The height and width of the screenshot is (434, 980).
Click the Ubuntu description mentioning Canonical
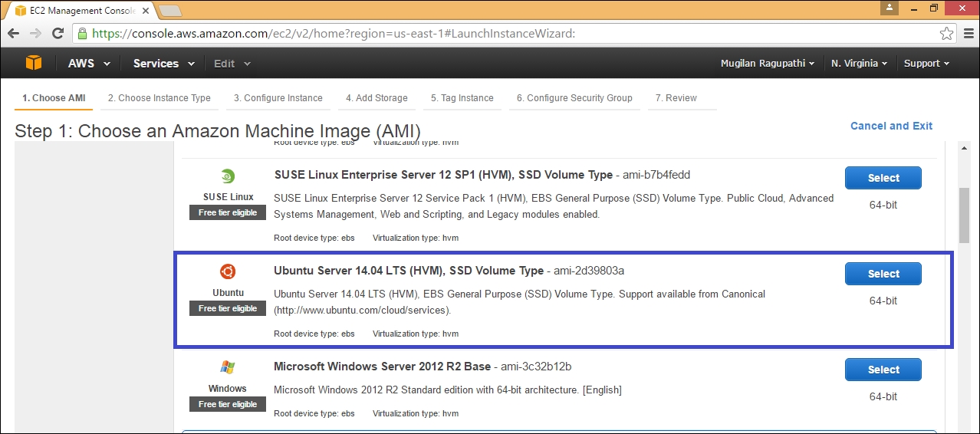pyautogui.click(x=520, y=302)
